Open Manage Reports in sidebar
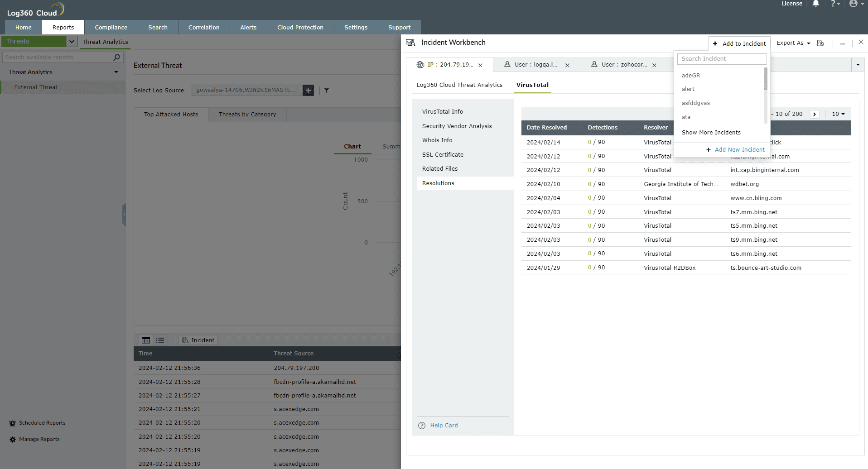 [34, 439]
